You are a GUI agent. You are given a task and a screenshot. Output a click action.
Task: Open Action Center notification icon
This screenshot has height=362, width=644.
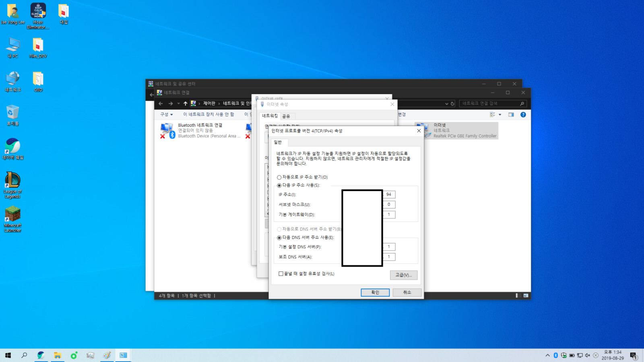[634, 355]
